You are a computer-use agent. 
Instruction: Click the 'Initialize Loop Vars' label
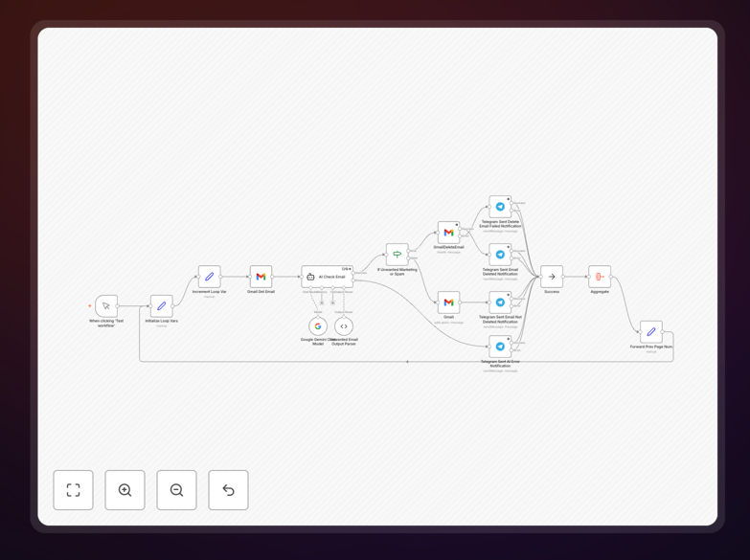click(162, 321)
